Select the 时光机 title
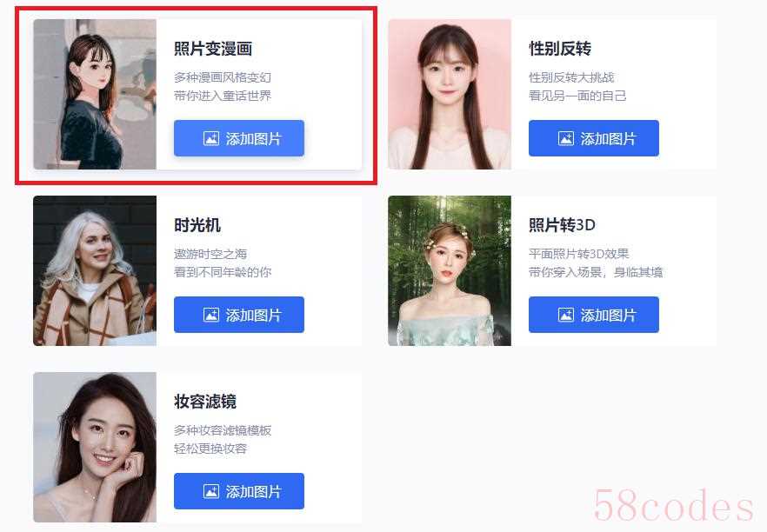767x532 pixels. click(x=197, y=225)
